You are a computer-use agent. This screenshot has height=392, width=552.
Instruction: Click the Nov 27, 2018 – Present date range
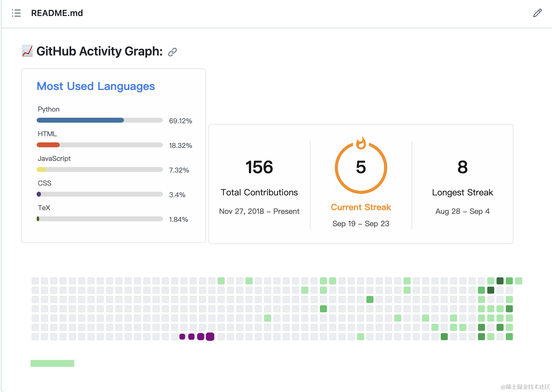click(259, 211)
